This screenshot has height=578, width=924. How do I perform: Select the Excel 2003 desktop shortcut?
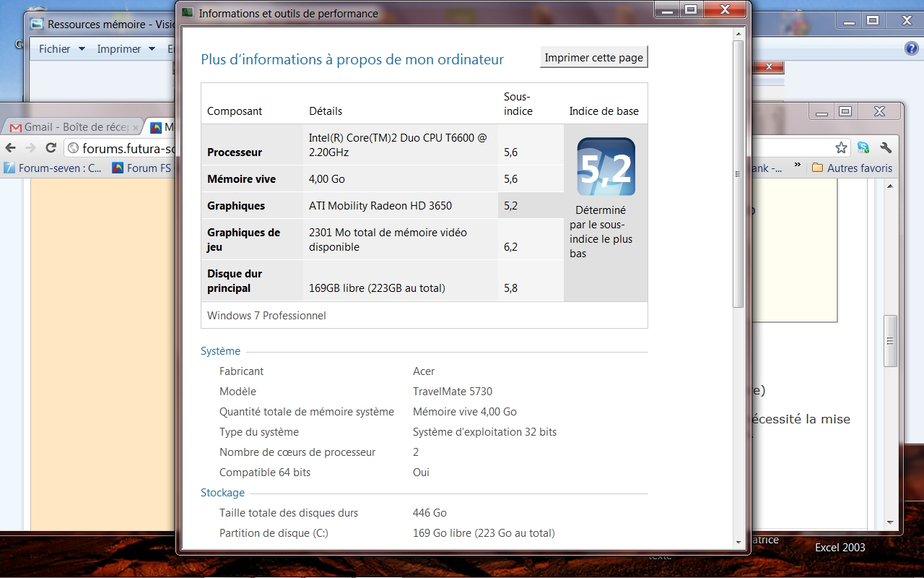(x=840, y=547)
